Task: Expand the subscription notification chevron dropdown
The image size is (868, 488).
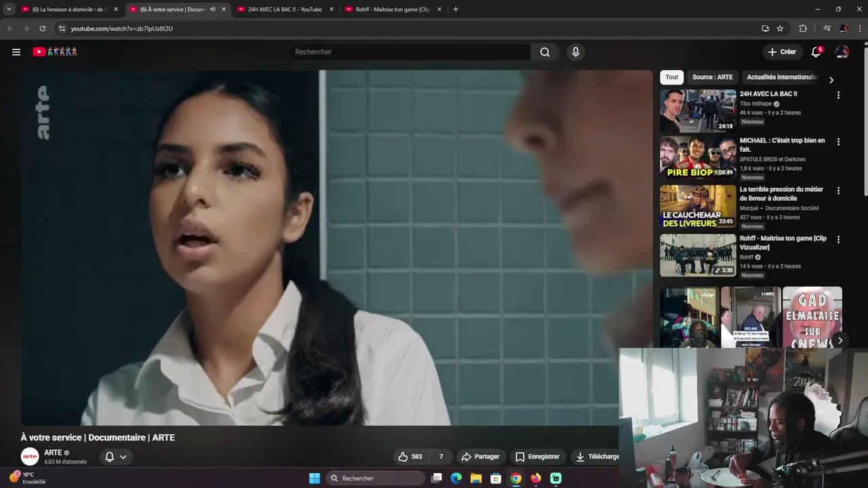Action: pos(123,457)
